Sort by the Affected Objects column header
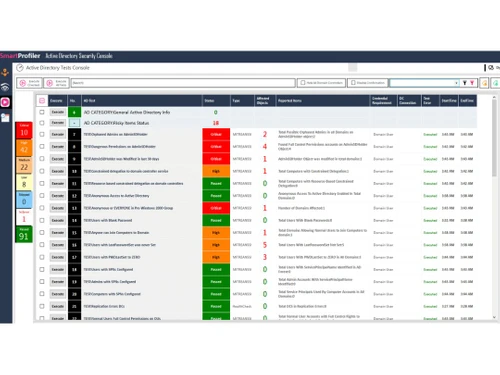This screenshot has width=500, height=375. pyautogui.click(x=265, y=101)
